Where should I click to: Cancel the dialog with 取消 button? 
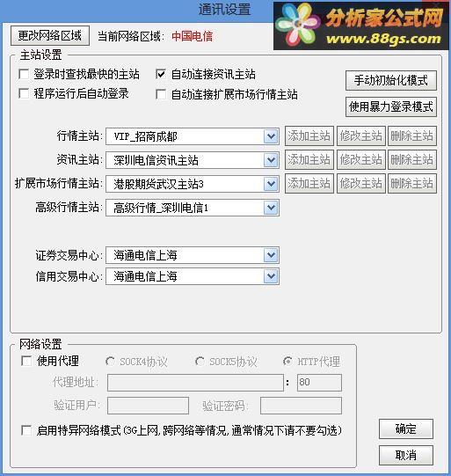(406, 455)
